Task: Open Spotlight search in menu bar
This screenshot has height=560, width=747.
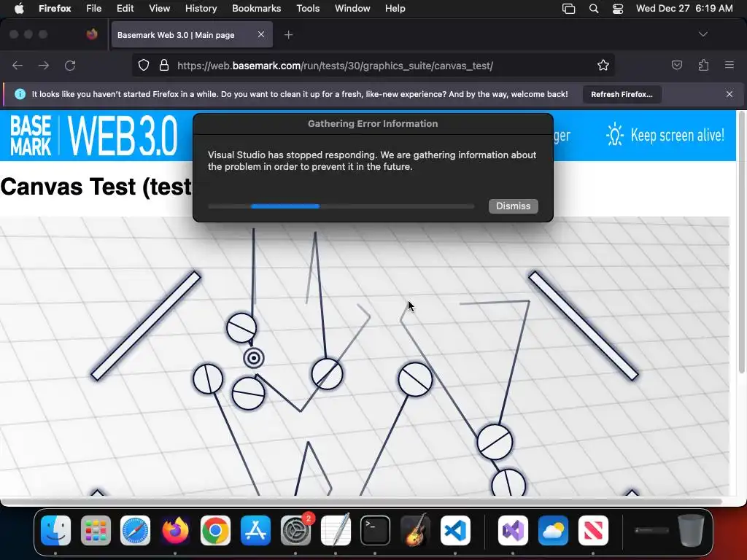Action: [x=594, y=9]
